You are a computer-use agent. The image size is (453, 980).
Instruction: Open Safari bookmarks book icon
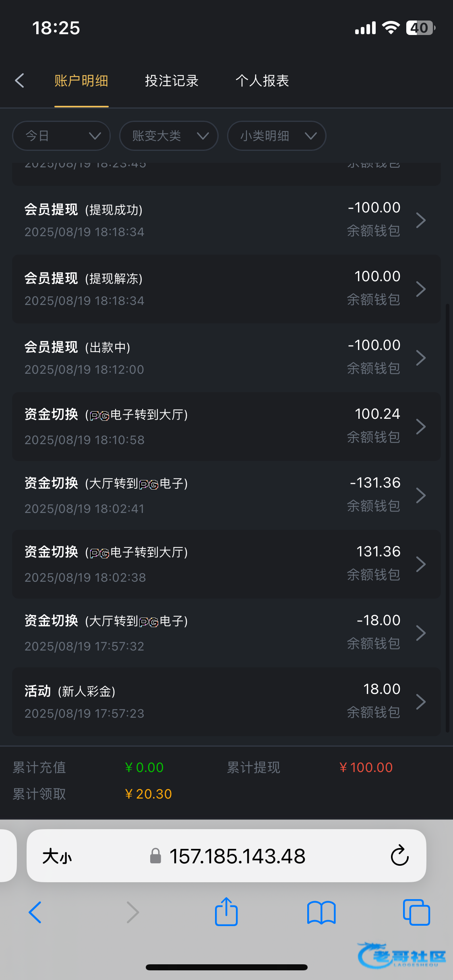(x=321, y=912)
